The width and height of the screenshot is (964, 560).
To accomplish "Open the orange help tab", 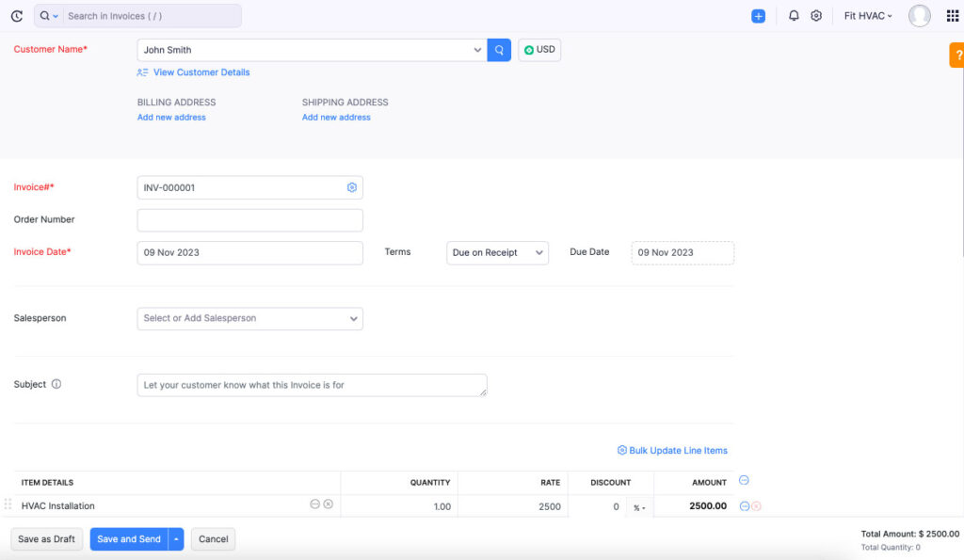I will click(x=957, y=55).
